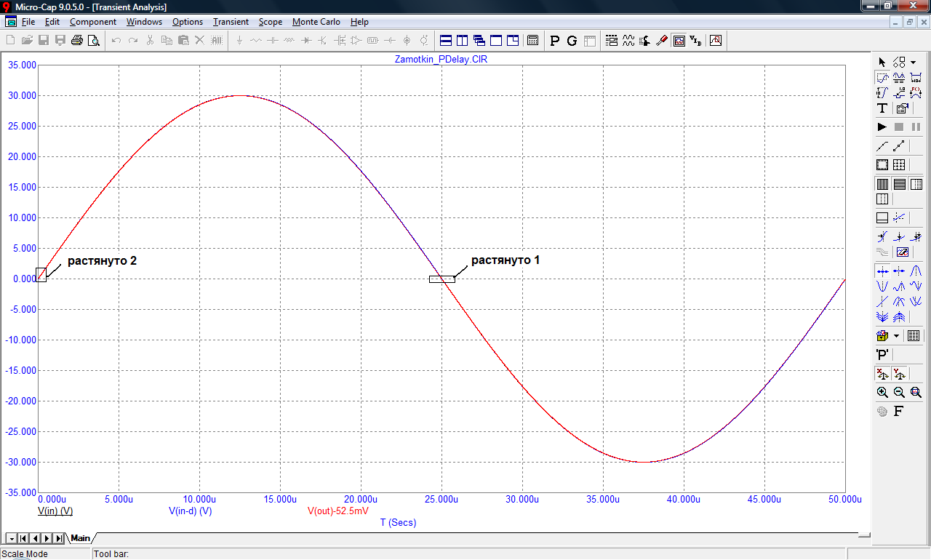Open the File menu
This screenshot has height=560, width=931.
click(28, 22)
